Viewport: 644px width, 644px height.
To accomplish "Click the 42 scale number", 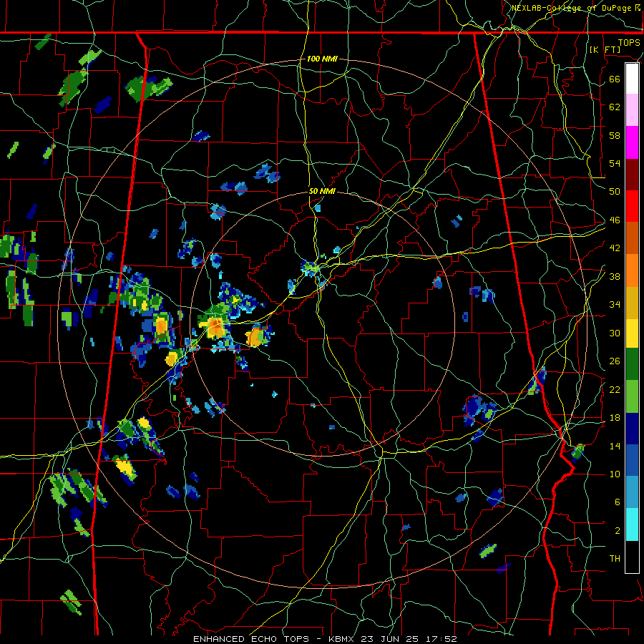I will (x=615, y=248).
